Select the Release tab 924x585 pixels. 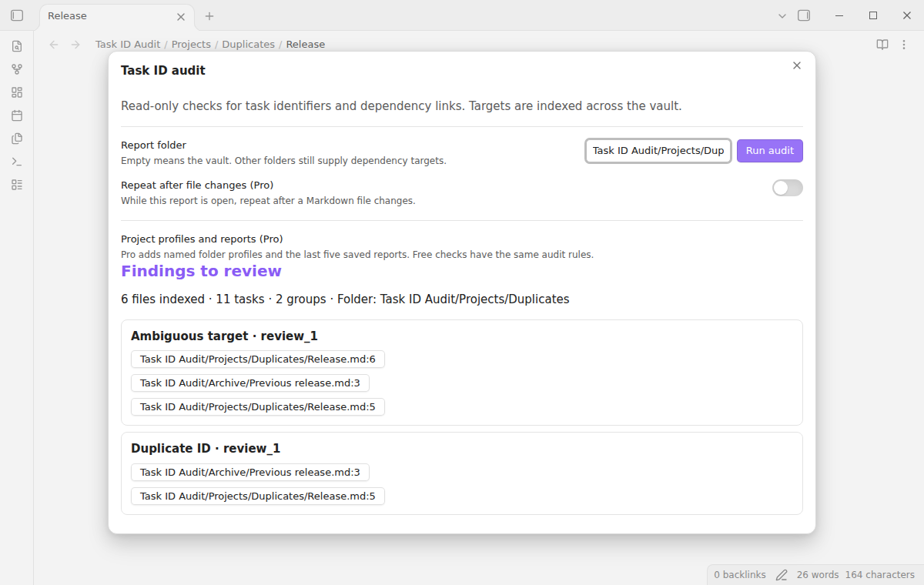pos(115,16)
